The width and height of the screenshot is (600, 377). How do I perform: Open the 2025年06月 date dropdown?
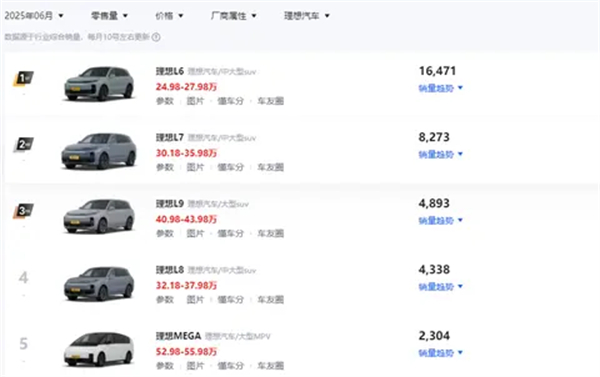pyautogui.click(x=34, y=16)
